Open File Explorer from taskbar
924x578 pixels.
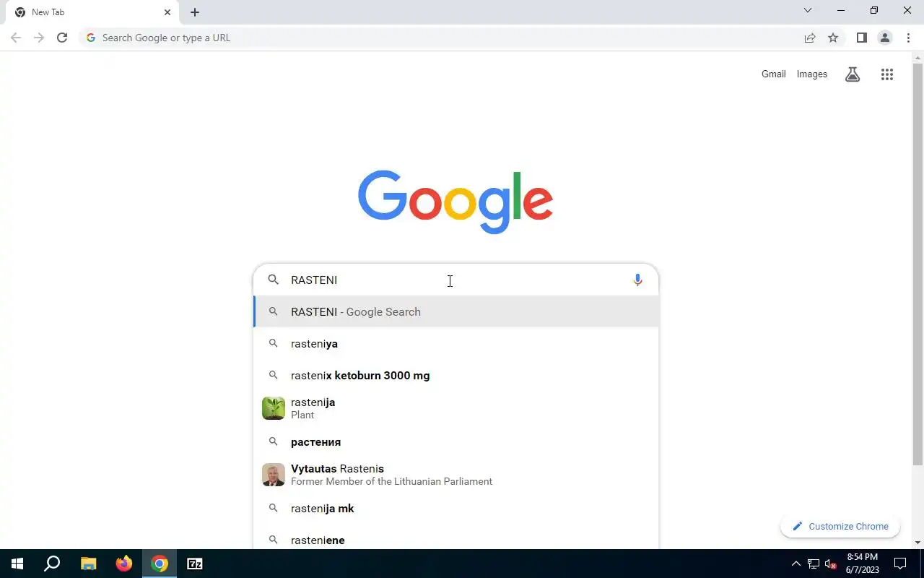(x=88, y=564)
